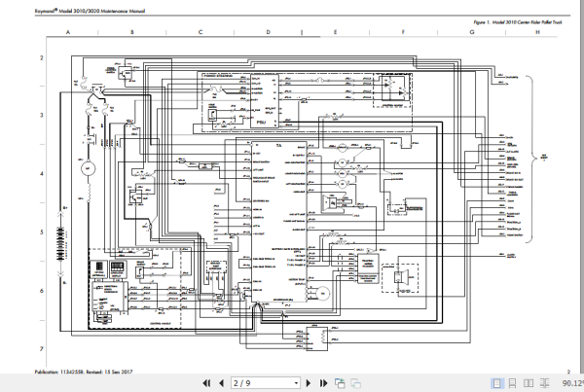This screenshot has width=584, height=392.
Task: Click the next view icon
Action: (x=355, y=383)
